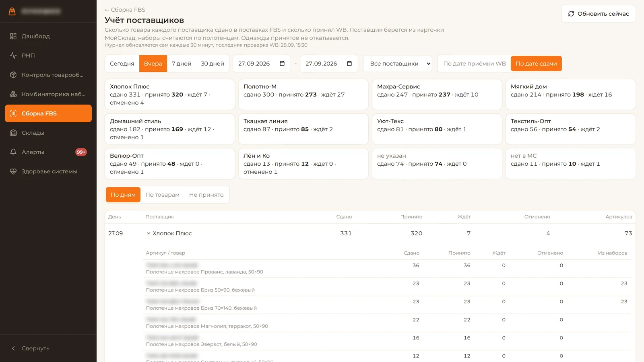Click the Склады warehouse icon

pos(13,133)
